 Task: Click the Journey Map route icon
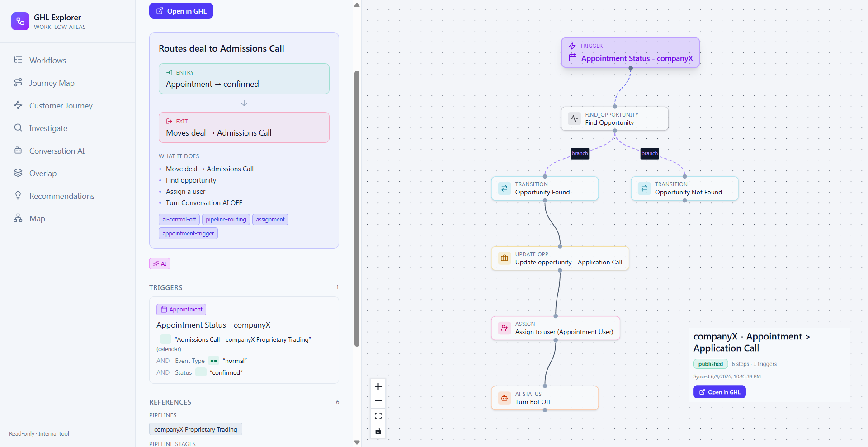[18, 82]
